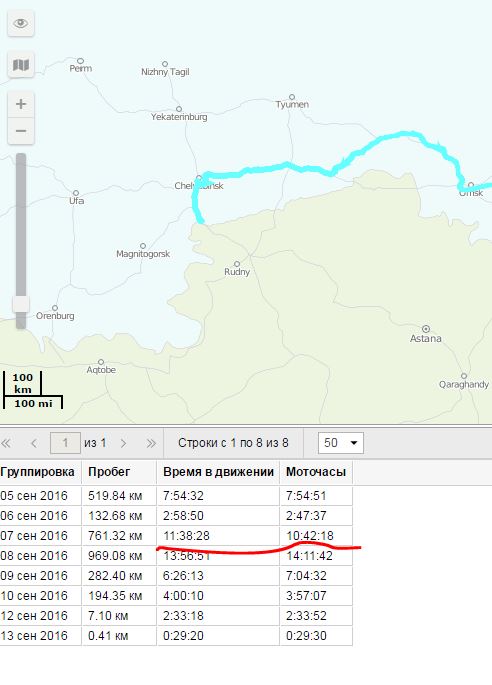Select the 08 сен 2016 row
The height and width of the screenshot is (685, 492).
point(176,556)
